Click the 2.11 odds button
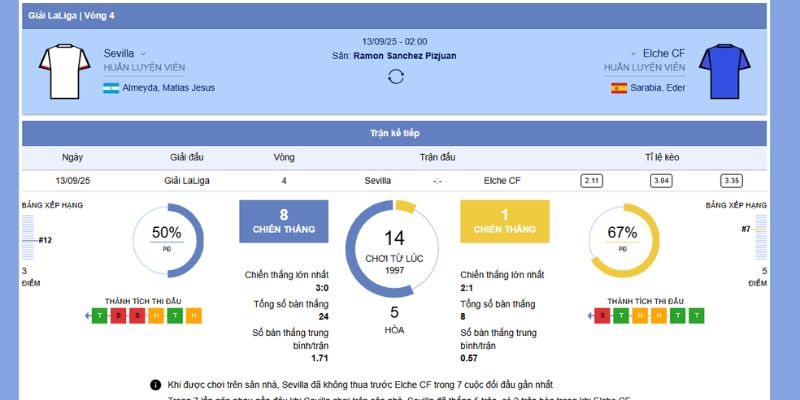The height and width of the screenshot is (400, 800). tap(591, 181)
